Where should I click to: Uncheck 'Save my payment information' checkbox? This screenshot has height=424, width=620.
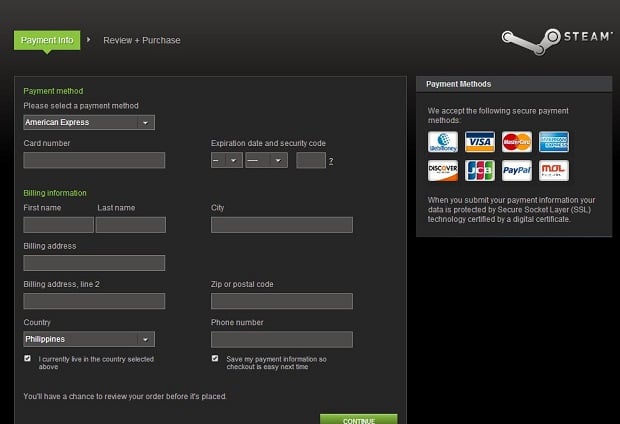[215, 358]
